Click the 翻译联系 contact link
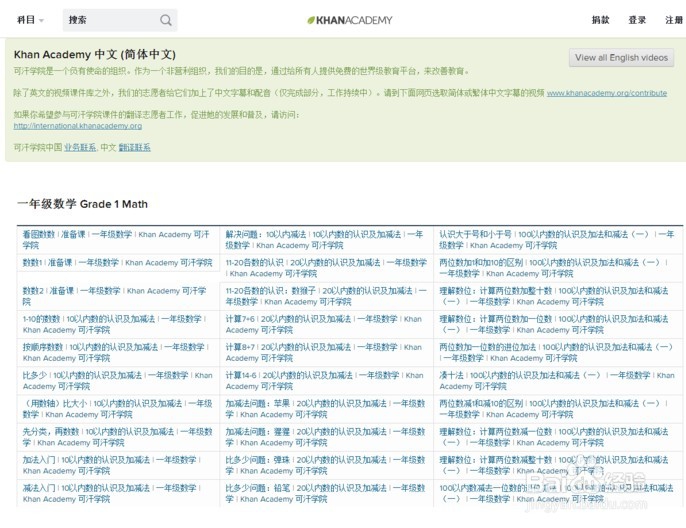686x528 pixels. click(x=134, y=147)
